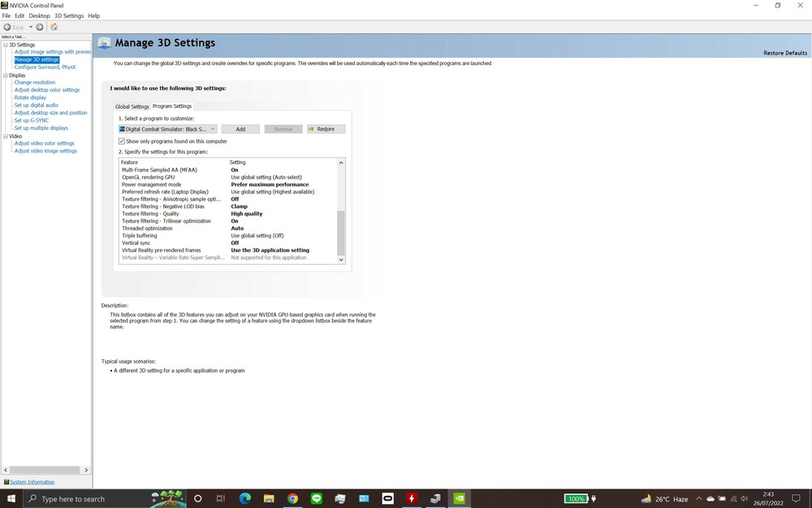Open Oculus app from taskbar
This screenshot has width=812, height=508.
387,499
